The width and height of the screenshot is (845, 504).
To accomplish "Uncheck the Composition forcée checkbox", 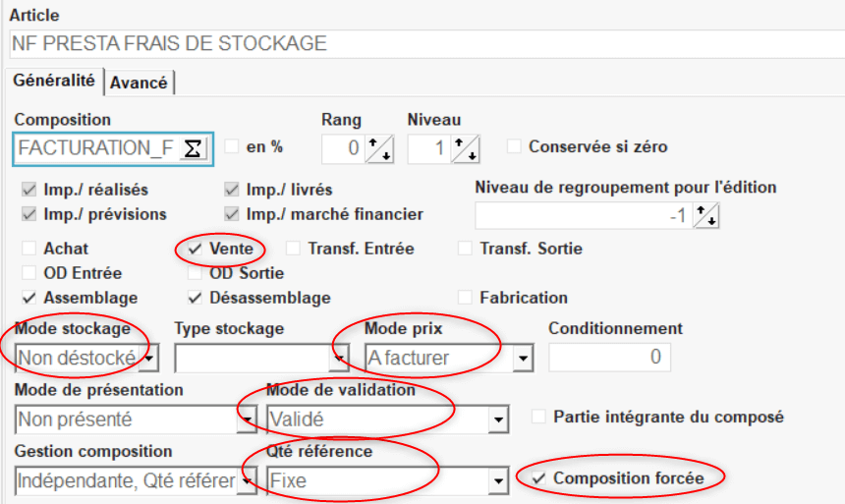I will (x=537, y=477).
